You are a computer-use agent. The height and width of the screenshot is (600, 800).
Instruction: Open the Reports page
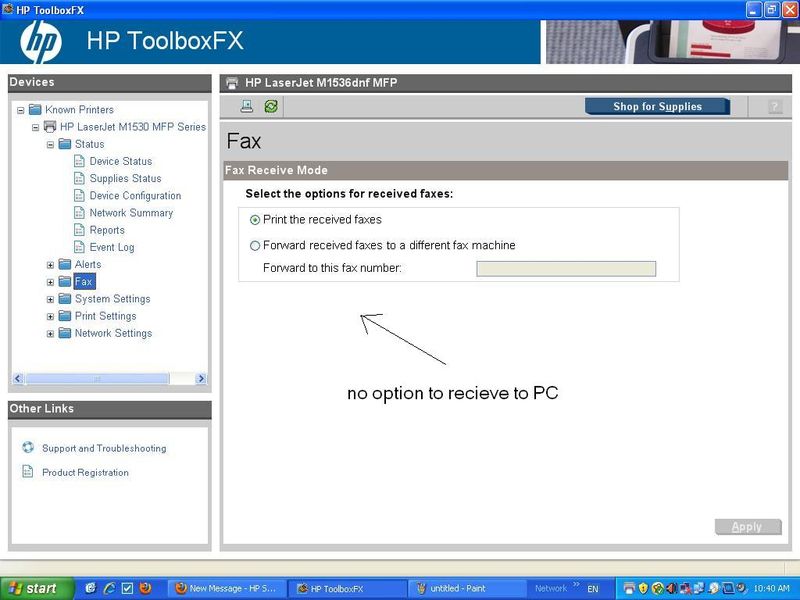pyautogui.click(x=107, y=230)
